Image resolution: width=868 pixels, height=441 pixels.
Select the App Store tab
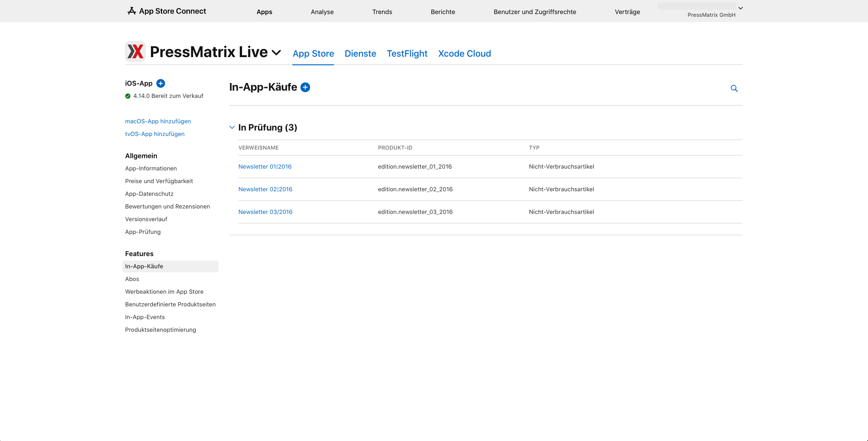coord(313,53)
